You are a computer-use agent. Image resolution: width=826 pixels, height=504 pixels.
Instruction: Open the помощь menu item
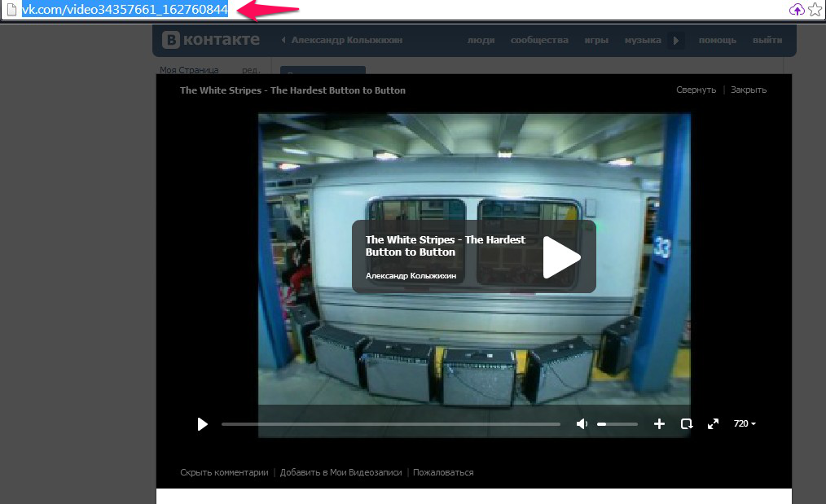pos(717,40)
